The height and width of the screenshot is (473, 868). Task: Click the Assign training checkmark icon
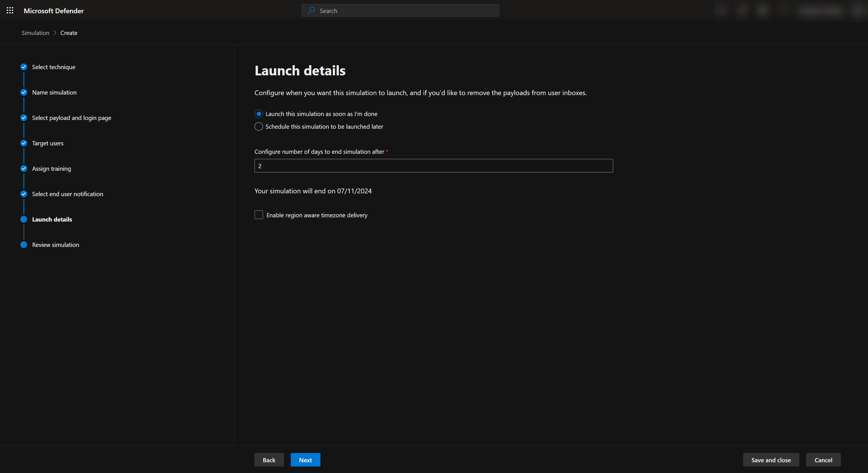click(23, 168)
